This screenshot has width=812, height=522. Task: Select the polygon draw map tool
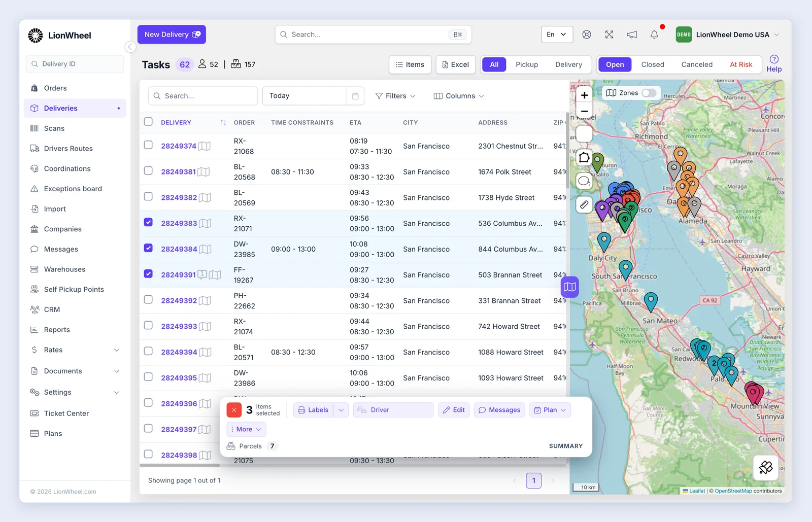(584, 158)
